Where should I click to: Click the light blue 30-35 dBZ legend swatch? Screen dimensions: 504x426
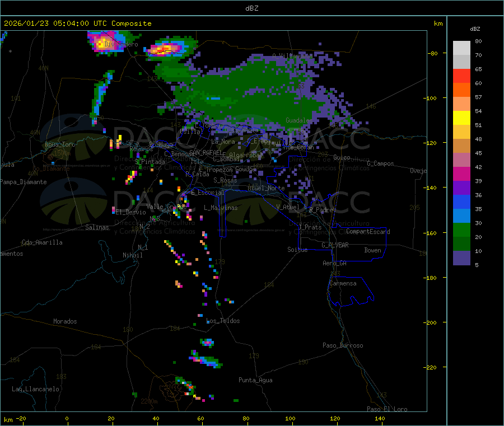coord(461,216)
